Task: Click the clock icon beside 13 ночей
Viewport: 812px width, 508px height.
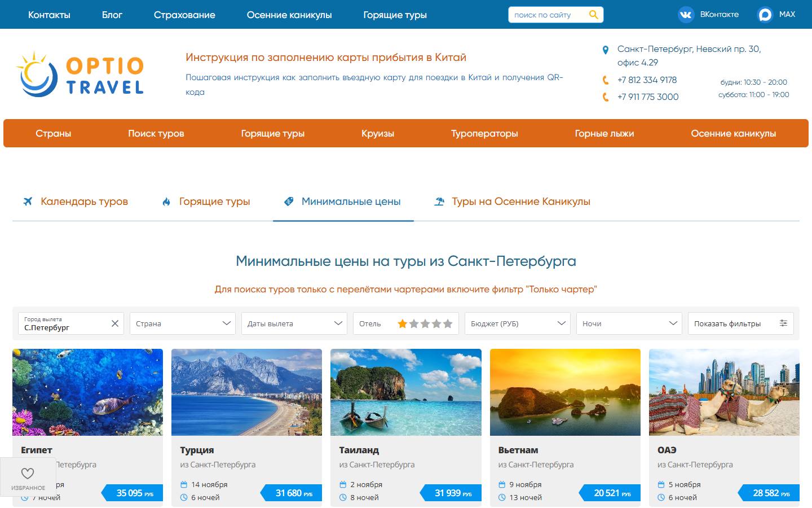Action: (502, 497)
